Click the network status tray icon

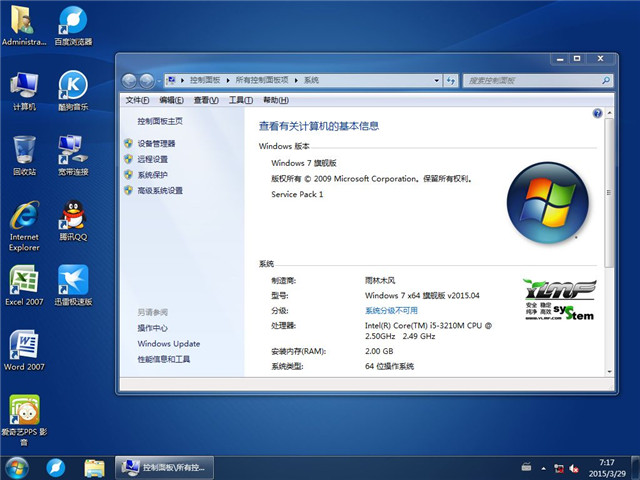click(559, 468)
